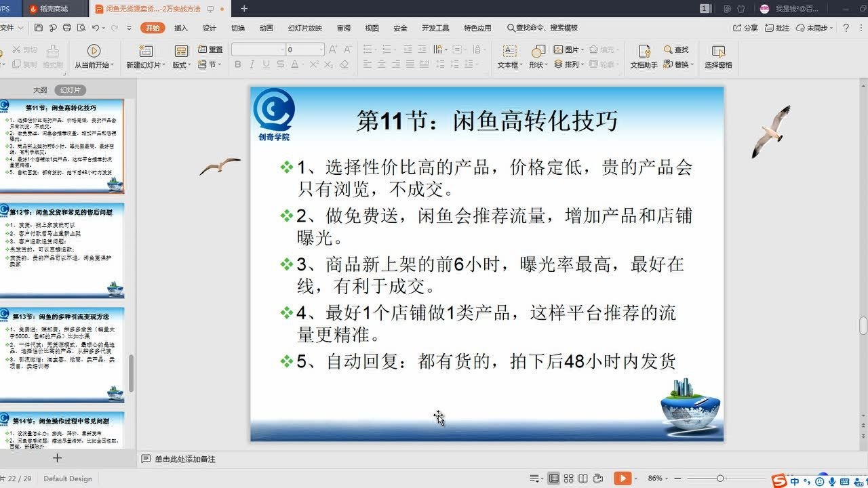Open the Design (设计) ribbon tab
This screenshot has width=868, height=488.
tap(210, 28)
